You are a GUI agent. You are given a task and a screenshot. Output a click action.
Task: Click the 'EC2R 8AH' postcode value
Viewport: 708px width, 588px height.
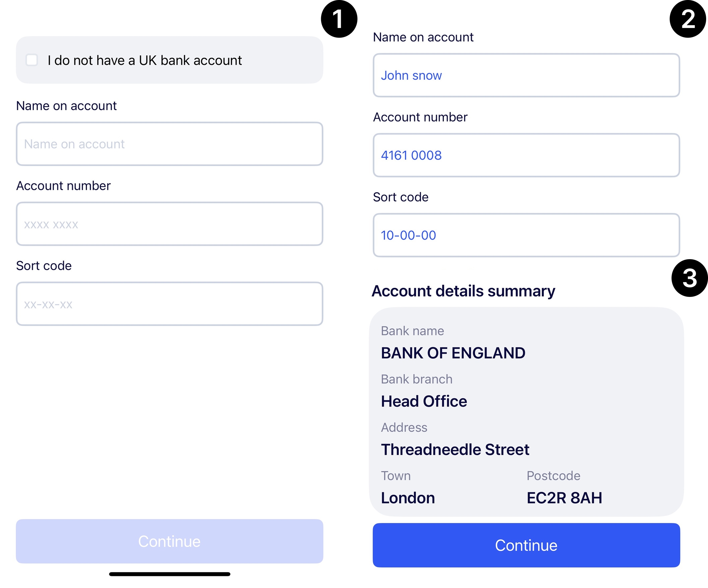click(564, 498)
